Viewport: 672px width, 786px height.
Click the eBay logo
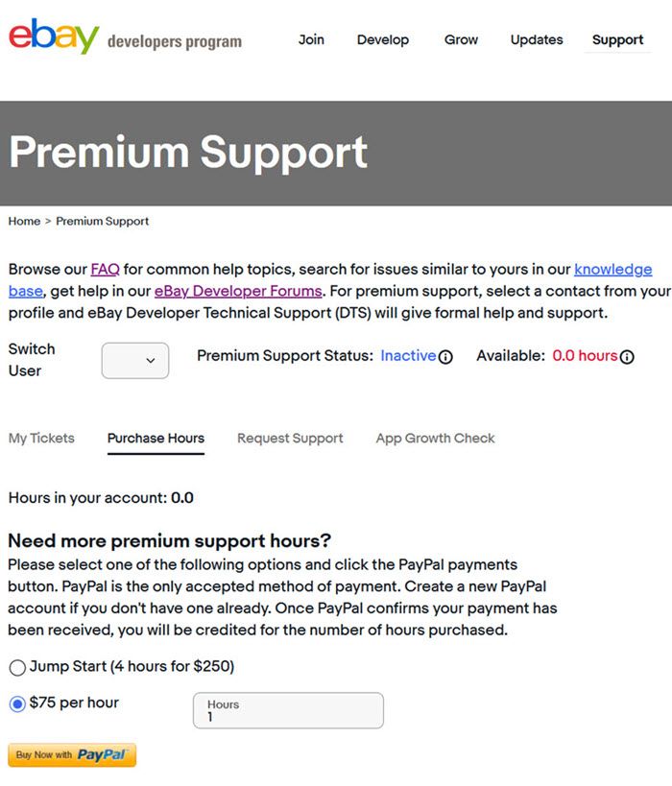[x=54, y=36]
